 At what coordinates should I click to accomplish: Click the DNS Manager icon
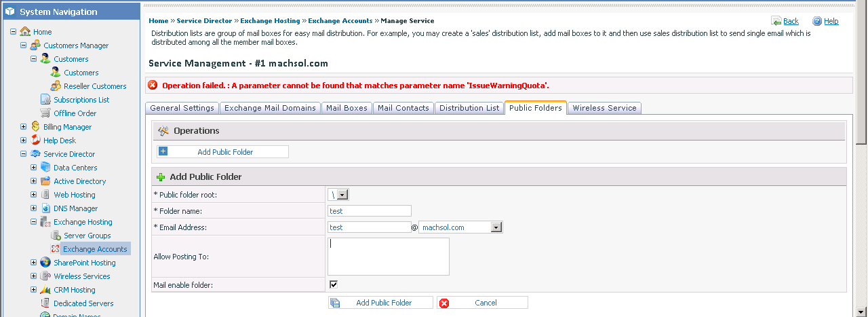click(45, 208)
